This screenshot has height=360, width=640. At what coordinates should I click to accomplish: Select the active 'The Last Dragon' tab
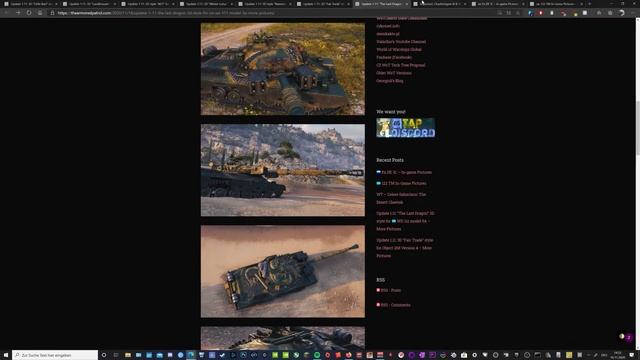[381, 4]
